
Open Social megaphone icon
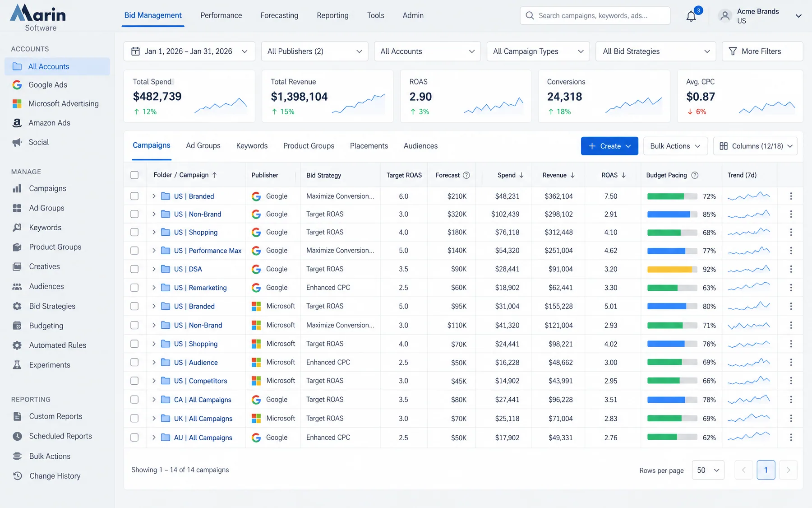pyautogui.click(x=17, y=142)
